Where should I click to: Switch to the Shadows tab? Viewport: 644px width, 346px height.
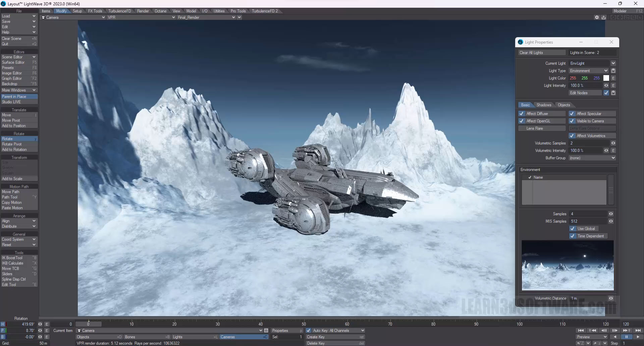(544, 105)
